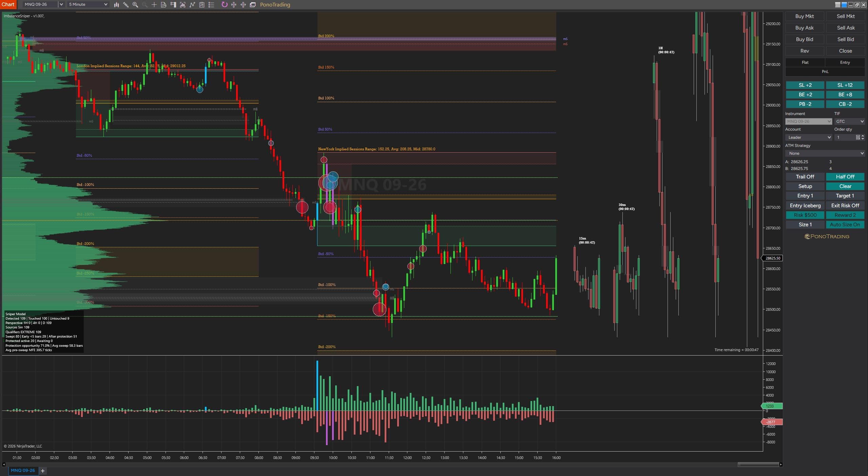The width and height of the screenshot is (868, 476).
Task: Click the horizontal scrollbar thumb
Action: pyautogui.click(x=758, y=464)
